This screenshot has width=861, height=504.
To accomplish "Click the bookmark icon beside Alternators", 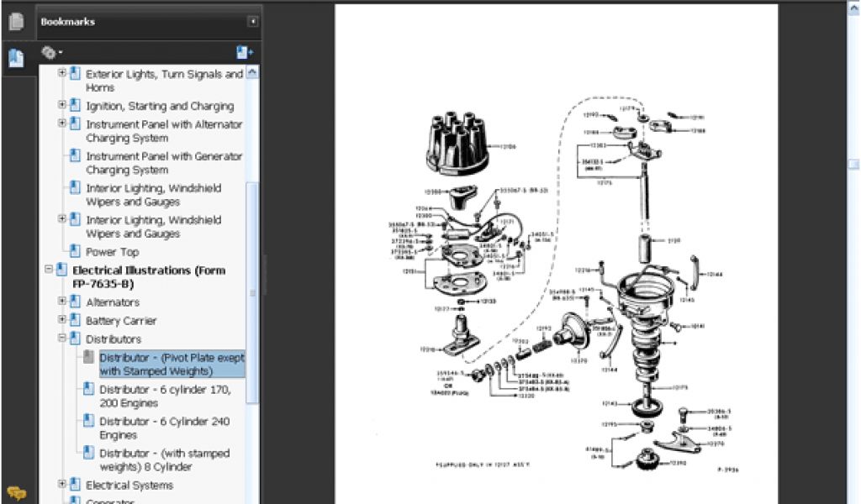I will 75,302.
